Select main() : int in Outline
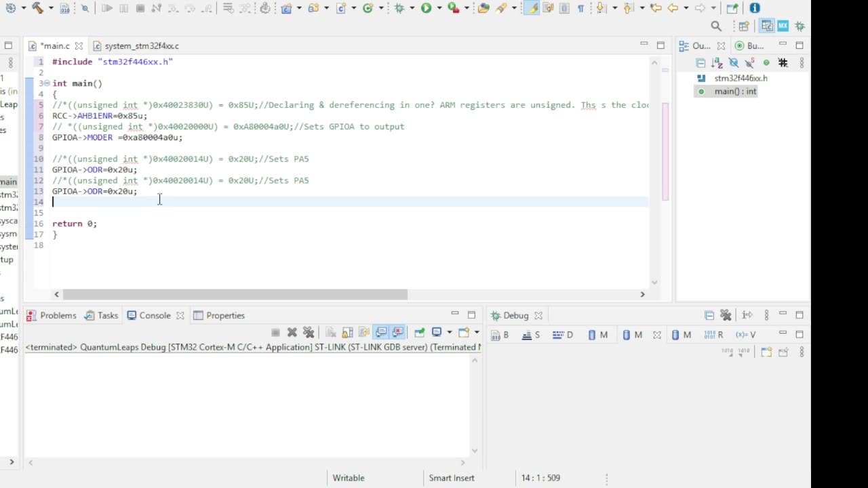This screenshot has height=488, width=868. tap(726, 91)
